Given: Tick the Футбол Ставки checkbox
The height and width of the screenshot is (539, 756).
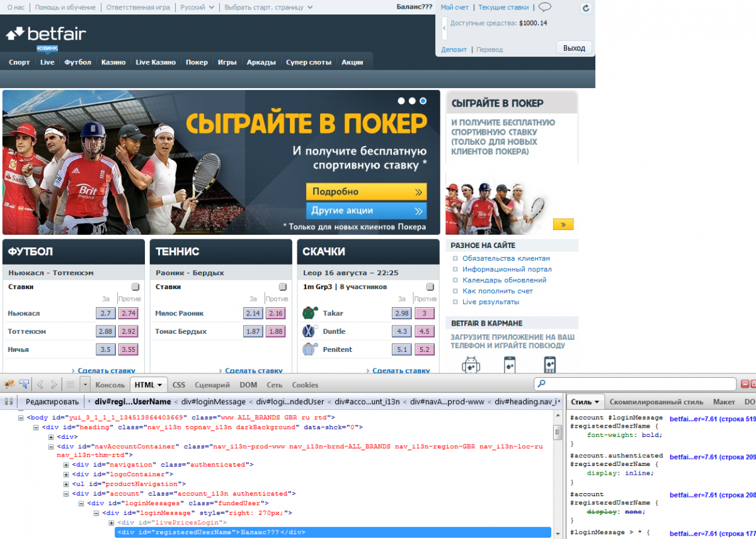Looking at the screenshot, I should pos(135,287).
